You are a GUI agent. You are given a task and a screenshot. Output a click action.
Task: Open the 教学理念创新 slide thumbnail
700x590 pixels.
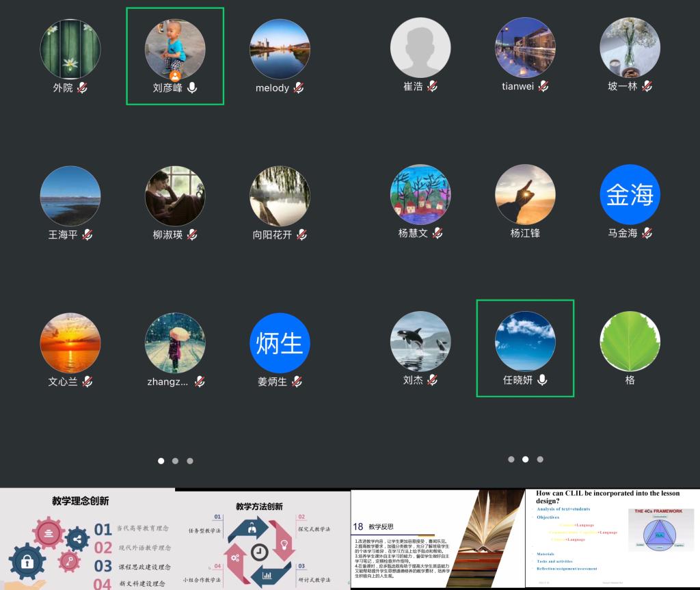click(x=87, y=539)
